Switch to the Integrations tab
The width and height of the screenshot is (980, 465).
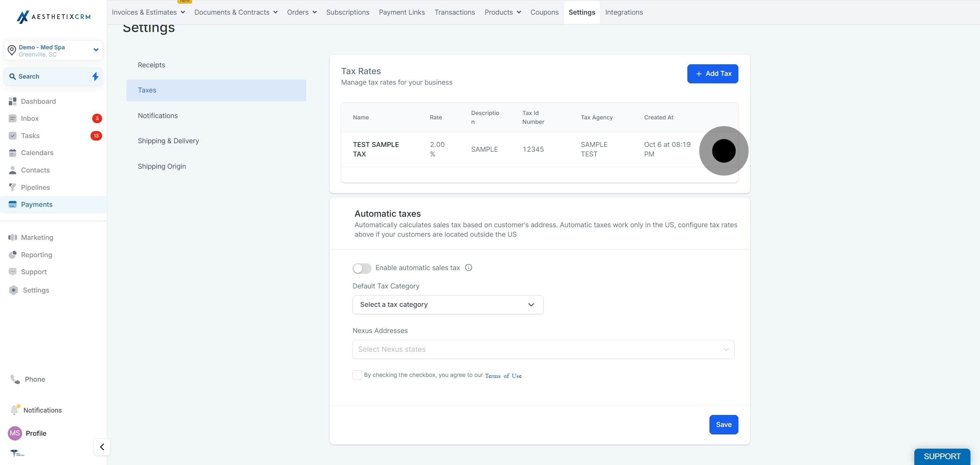click(624, 12)
